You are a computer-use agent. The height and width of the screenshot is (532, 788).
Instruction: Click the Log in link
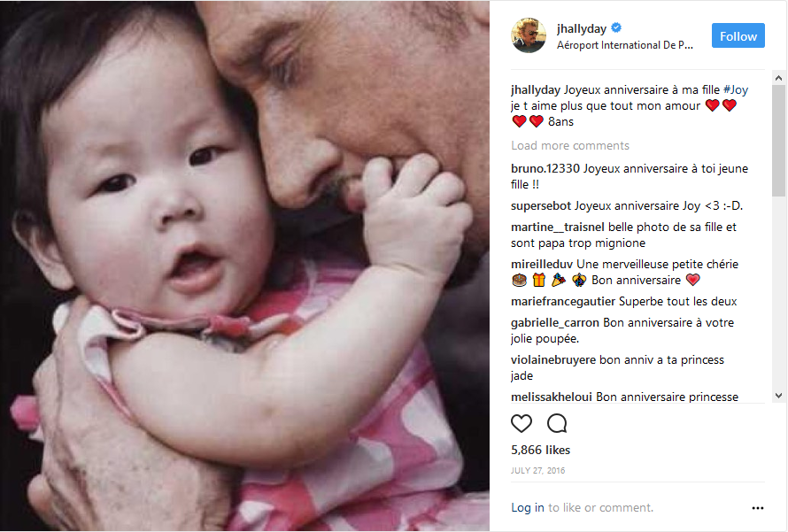coord(527,508)
